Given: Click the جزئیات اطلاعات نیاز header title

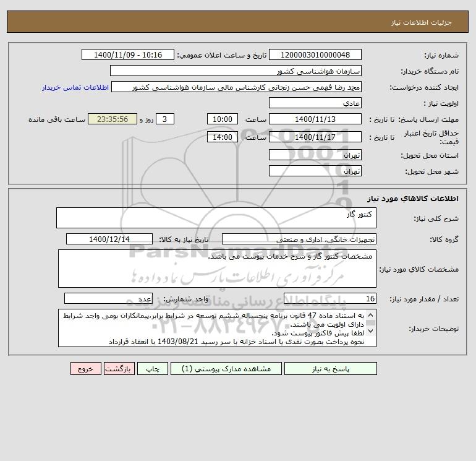Looking at the screenshot, I should (x=422, y=22).
